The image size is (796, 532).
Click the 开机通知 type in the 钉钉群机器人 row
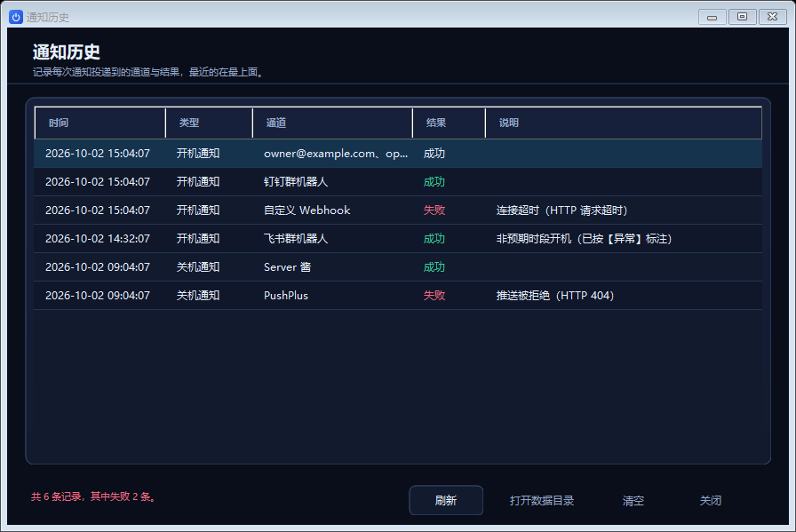[x=198, y=182]
